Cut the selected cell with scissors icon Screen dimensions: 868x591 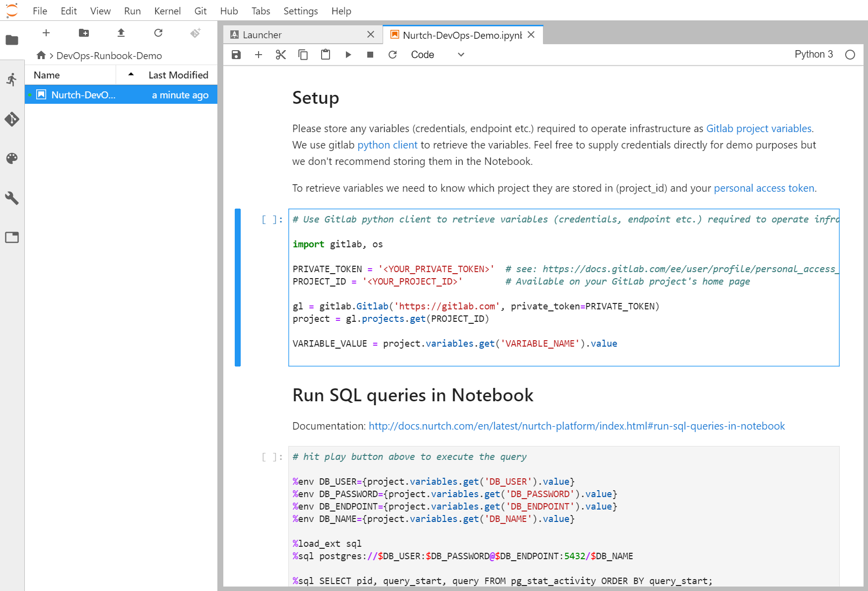281,55
